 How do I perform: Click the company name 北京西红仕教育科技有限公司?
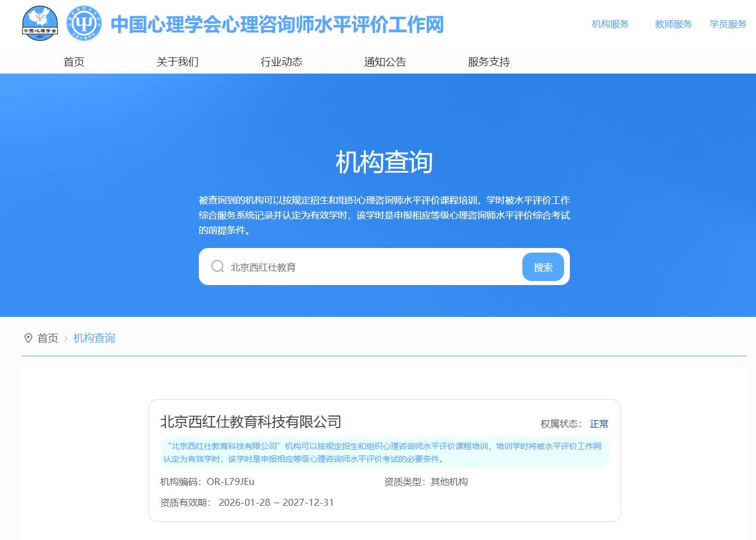pyautogui.click(x=250, y=422)
